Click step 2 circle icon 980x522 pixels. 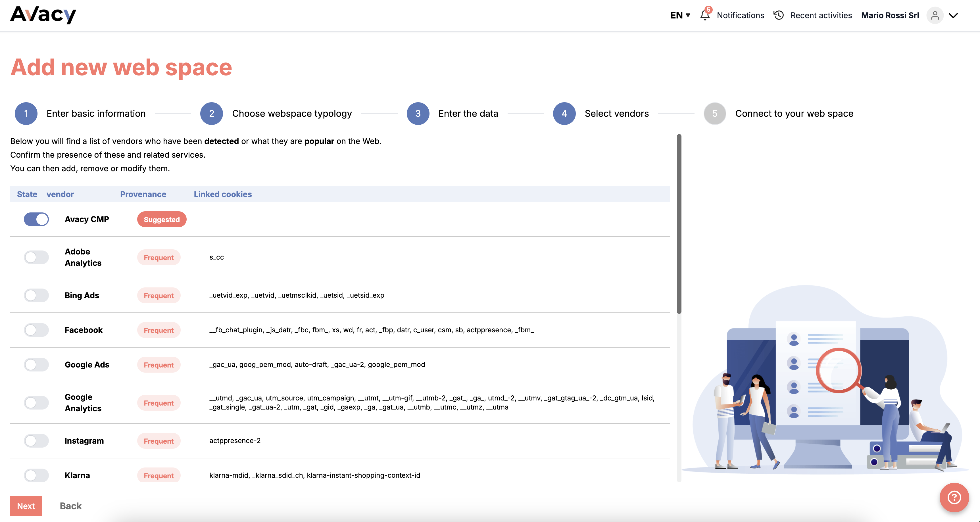212,113
